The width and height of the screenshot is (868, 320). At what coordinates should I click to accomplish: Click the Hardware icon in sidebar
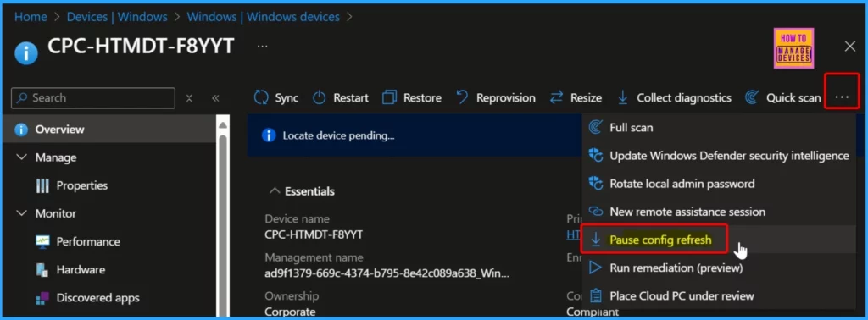tap(42, 270)
